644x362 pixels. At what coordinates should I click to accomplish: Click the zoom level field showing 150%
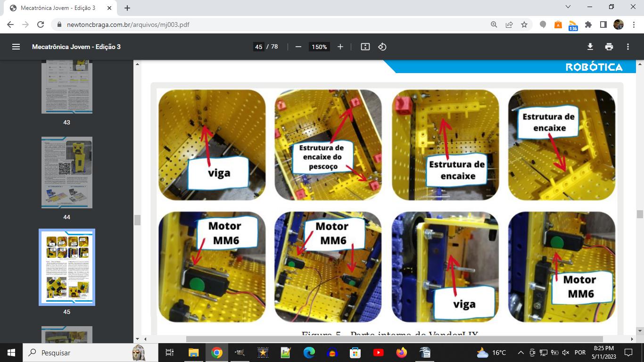pyautogui.click(x=319, y=47)
